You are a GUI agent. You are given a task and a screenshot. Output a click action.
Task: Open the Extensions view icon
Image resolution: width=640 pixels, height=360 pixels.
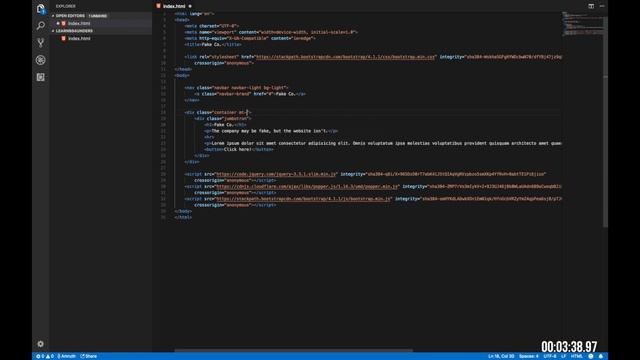40,77
